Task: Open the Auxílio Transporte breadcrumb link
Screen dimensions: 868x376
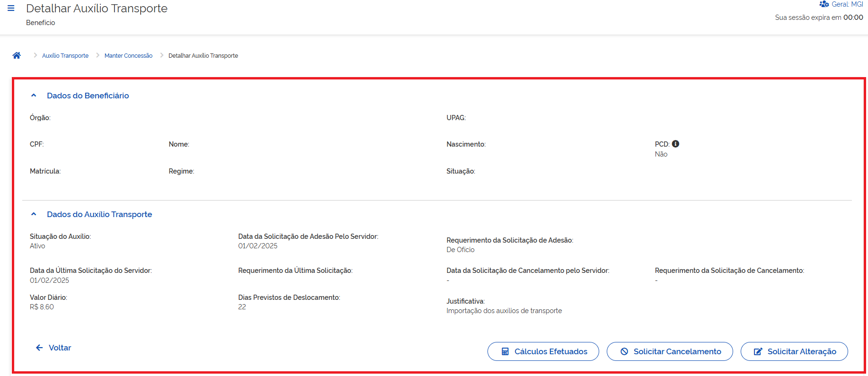Action: click(65, 56)
